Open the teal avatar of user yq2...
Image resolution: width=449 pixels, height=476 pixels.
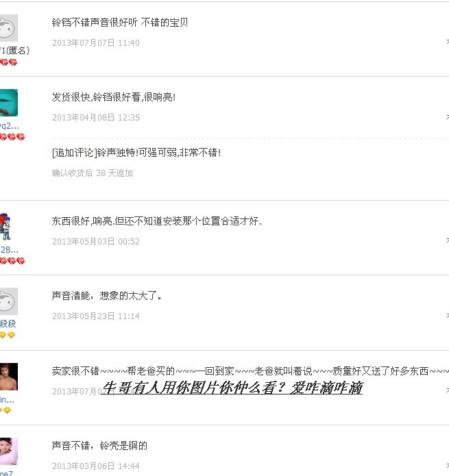9,103
